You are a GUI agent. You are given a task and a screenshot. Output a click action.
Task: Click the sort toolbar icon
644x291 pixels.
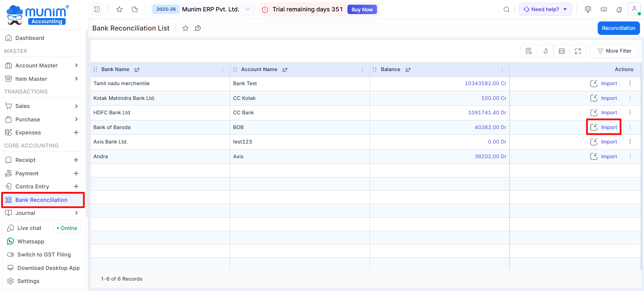point(545,51)
